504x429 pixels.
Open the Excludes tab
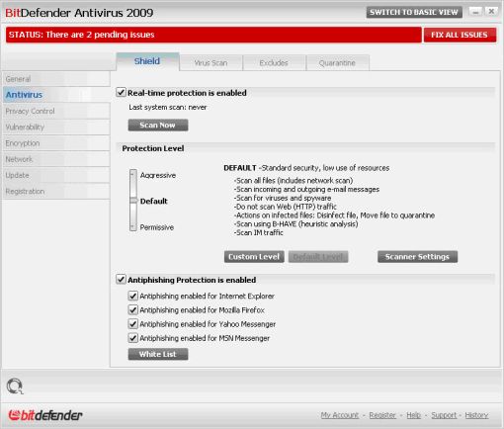point(274,63)
